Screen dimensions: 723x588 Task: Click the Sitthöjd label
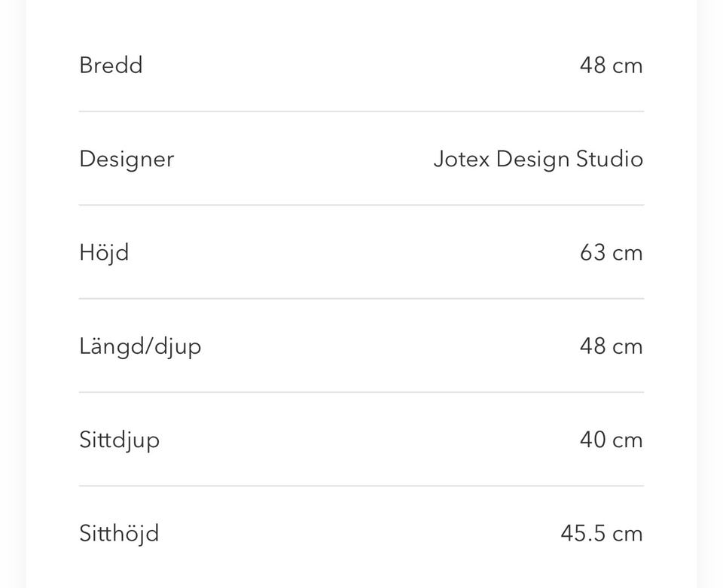click(119, 533)
